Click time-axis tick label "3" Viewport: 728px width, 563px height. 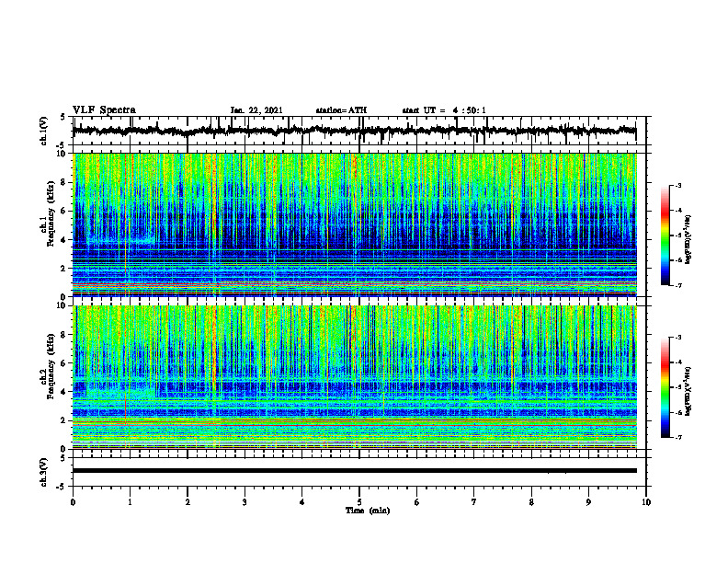coord(245,502)
